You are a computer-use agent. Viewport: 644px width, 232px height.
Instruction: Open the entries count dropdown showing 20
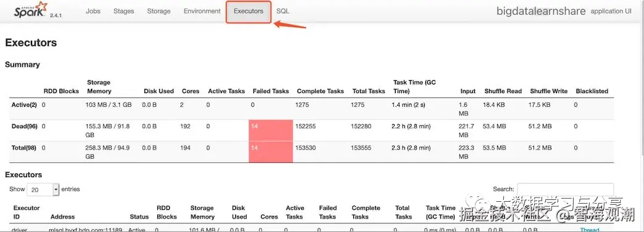[x=44, y=189]
